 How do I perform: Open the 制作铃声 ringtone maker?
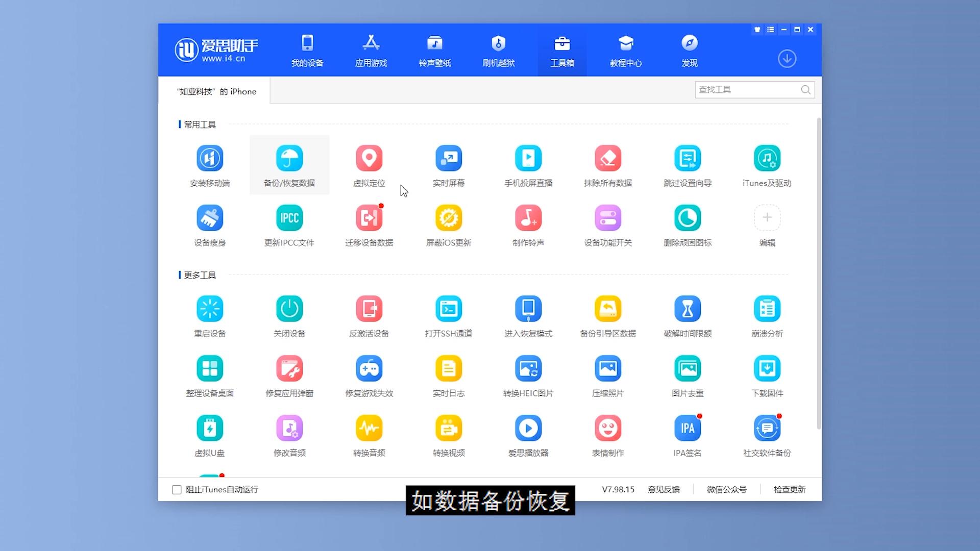tap(528, 224)
